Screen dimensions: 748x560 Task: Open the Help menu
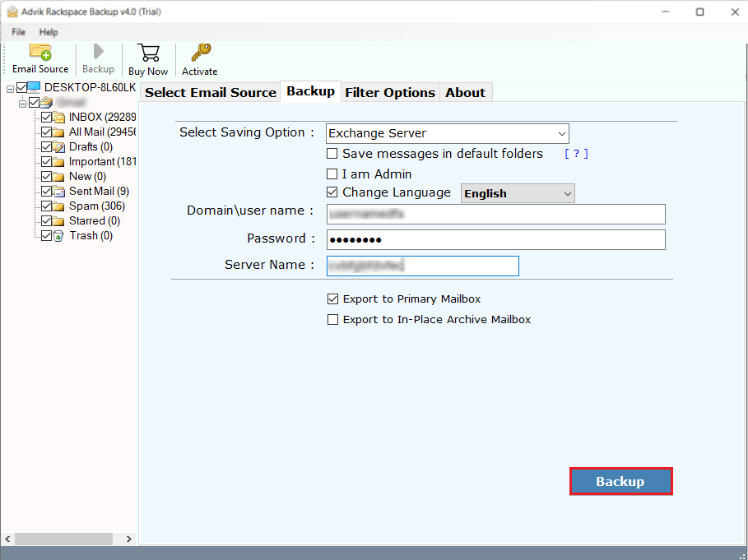(x=49, y=32)
